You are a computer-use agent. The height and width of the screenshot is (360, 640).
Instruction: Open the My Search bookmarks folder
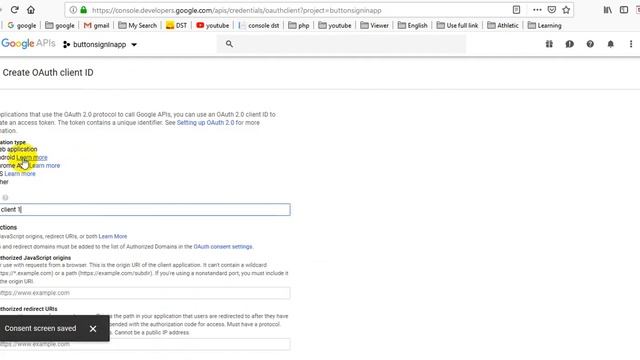138,25
